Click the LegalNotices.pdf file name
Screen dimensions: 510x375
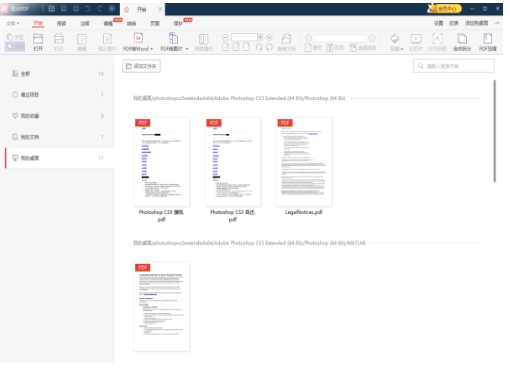pyautogui.click(x=304, y=212)
